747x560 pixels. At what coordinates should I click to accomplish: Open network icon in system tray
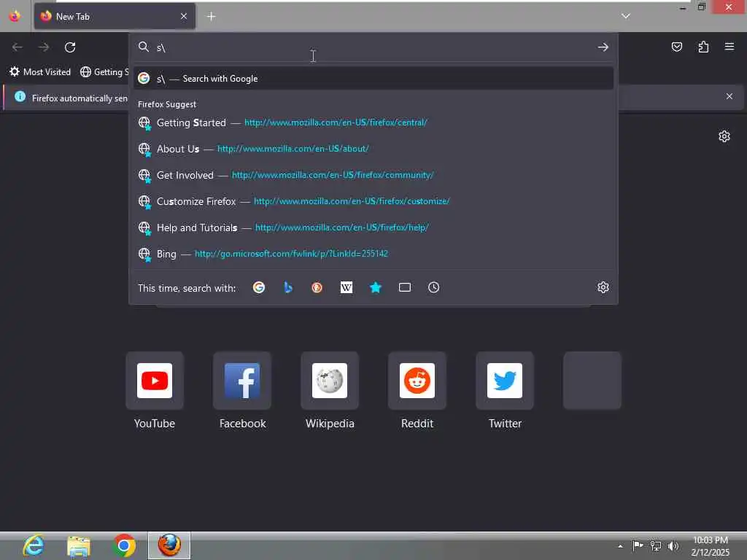[656, 545]
